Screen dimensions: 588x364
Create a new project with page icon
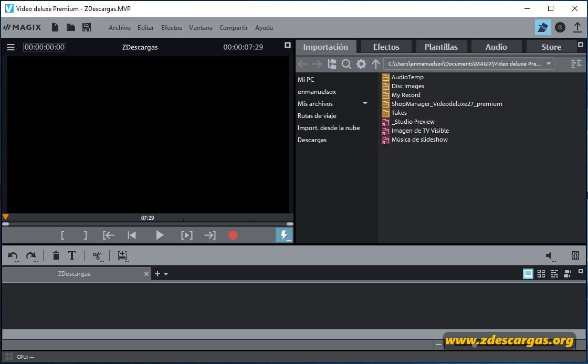(x=55, y=27)
